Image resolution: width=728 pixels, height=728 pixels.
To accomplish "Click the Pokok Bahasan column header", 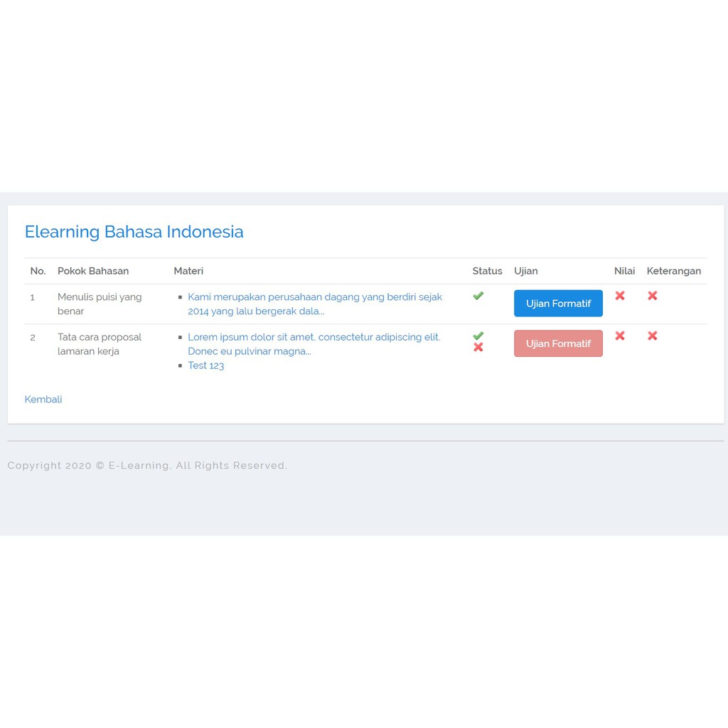I will [x=93, y=271].
